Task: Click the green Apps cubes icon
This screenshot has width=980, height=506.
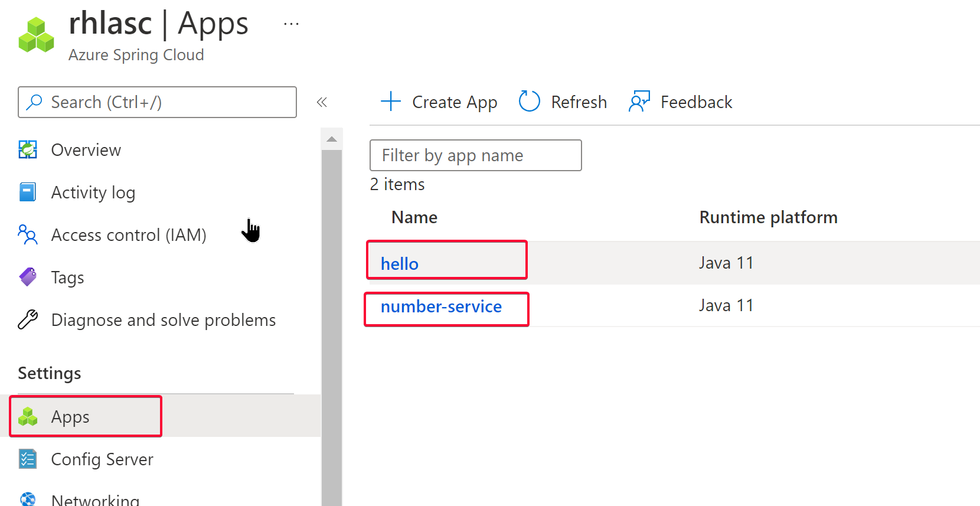Action: (x=28, y=417)
